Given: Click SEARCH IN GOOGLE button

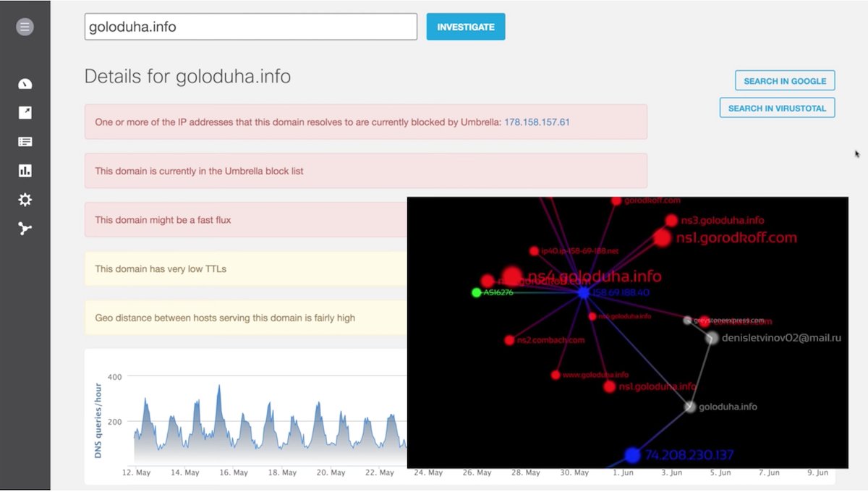Looking at the screenshot, I should [785, 80].
